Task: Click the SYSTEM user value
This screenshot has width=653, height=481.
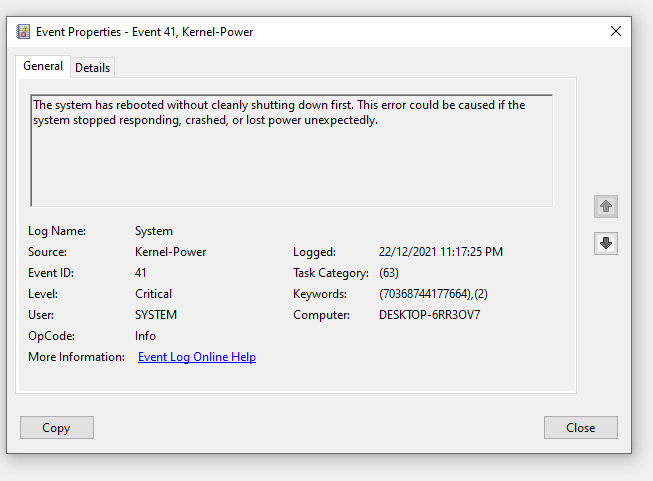Action: pyautogui.click(x=156, y=315)
